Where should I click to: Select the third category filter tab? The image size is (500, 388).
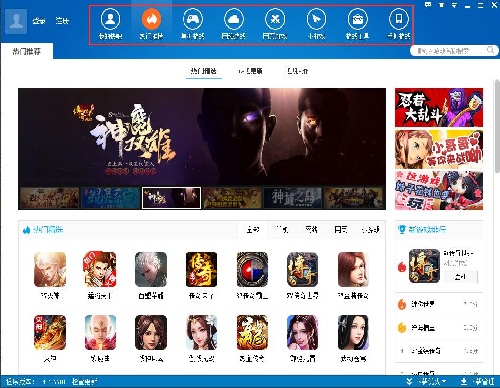pos(311,230)
